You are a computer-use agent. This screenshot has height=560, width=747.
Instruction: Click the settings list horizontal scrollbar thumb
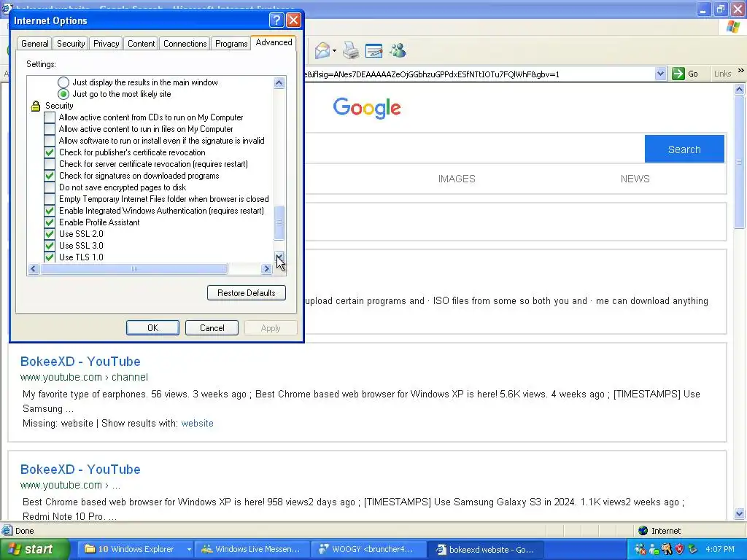point(134,268)
